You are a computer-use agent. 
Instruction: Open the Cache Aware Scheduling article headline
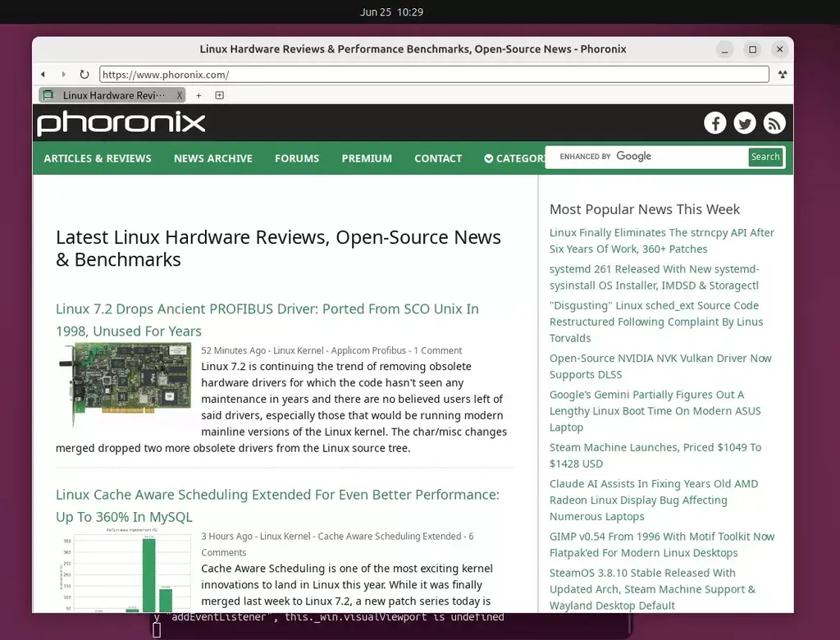click(277, 505)
